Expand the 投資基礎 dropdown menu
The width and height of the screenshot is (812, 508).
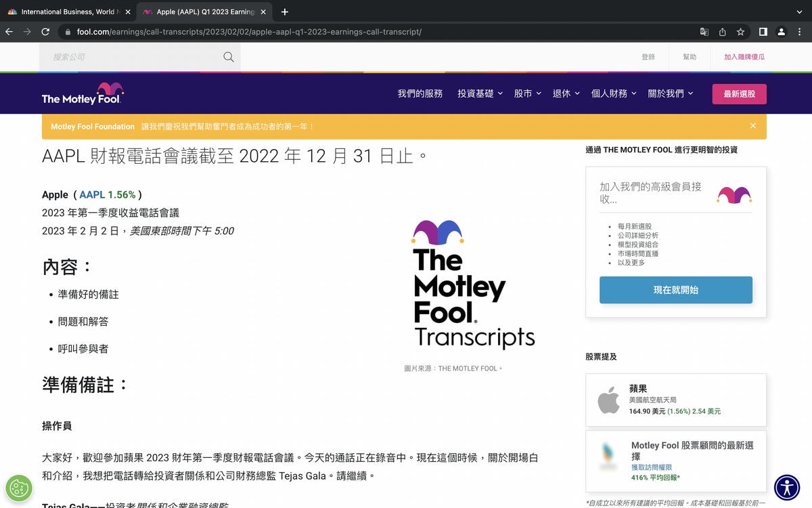(x=480, y=93)
